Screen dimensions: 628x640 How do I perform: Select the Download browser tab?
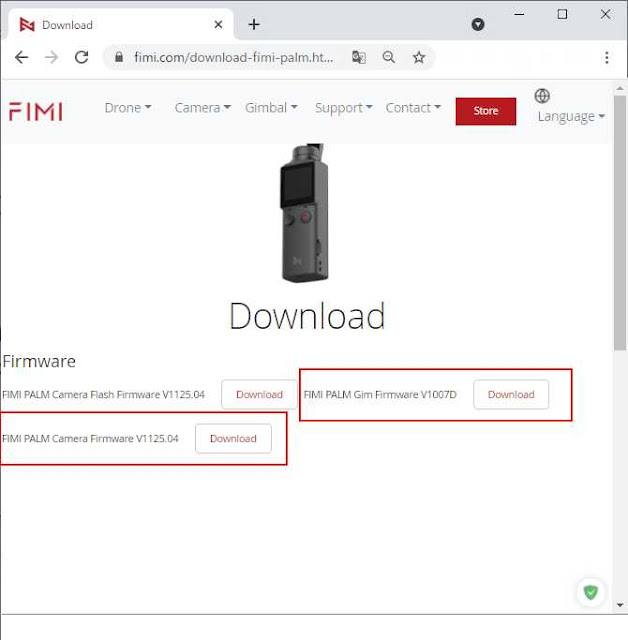[121, 25]
